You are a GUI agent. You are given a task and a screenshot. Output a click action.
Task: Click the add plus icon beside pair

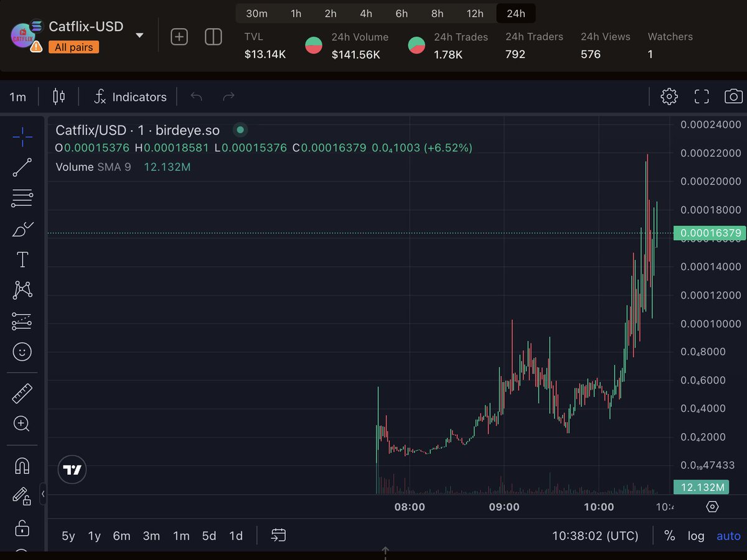[179, 37]
